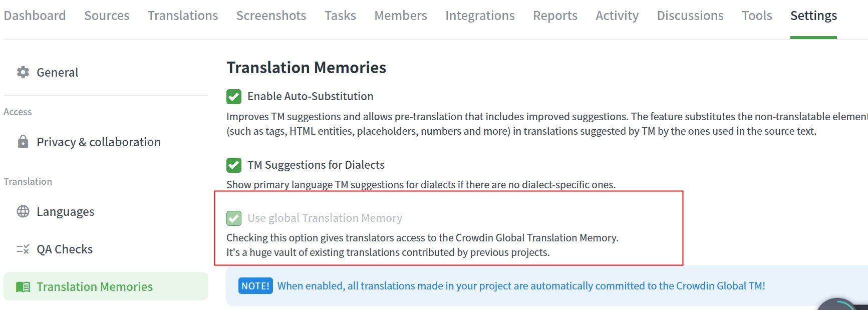The image size is (868, 310).
Task: Open the Screenshots tab
Action: coord(271,16)
